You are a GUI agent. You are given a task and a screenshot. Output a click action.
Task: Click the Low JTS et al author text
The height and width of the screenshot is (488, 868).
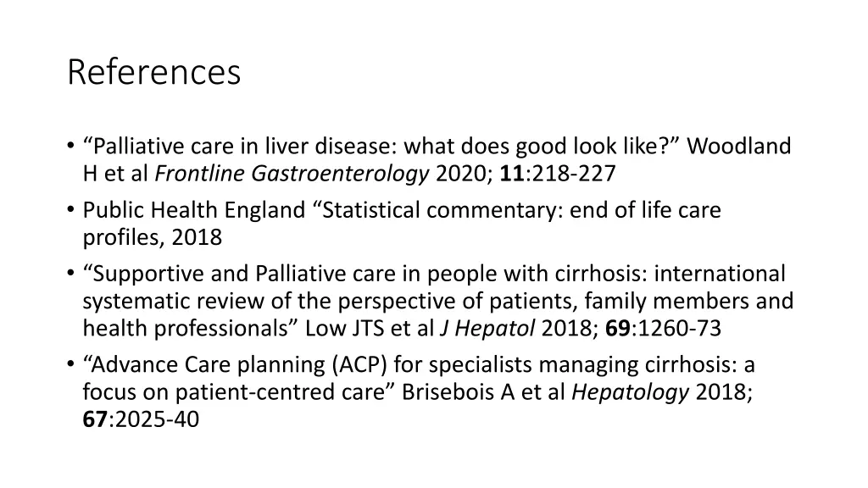coord(370,328)
